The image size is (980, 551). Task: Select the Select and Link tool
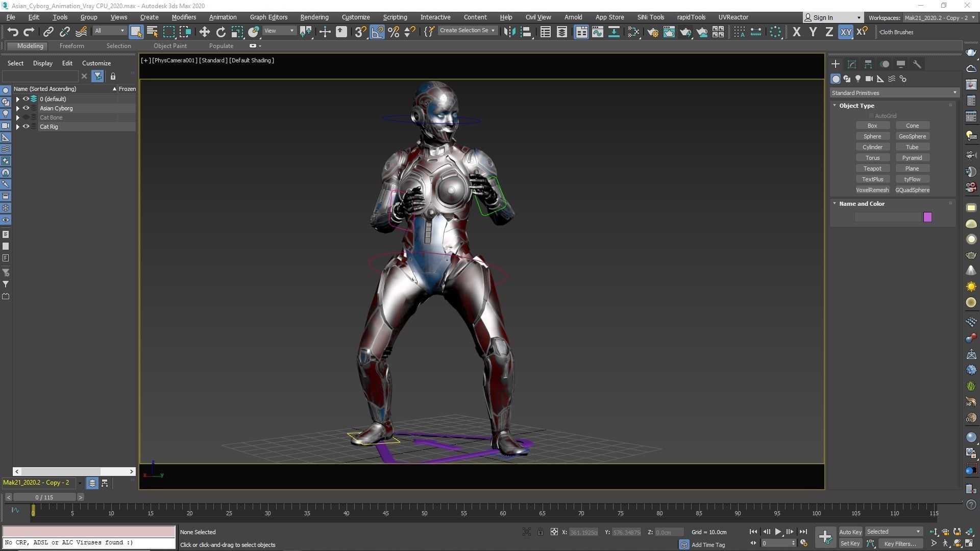point(48,32)
